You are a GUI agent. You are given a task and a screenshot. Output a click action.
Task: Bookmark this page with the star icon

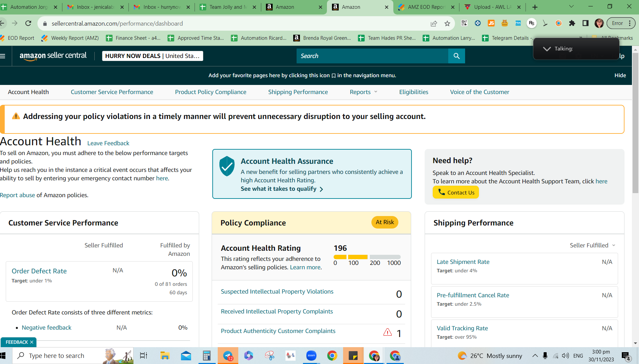447,23
